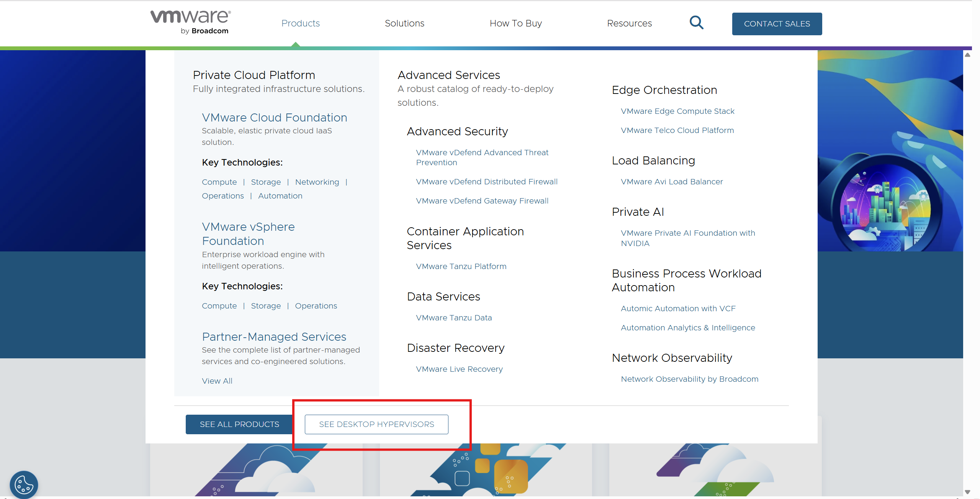980x499 pixels.
Task: Open the search magnifier icon
Action: click(x=696, y=23)
